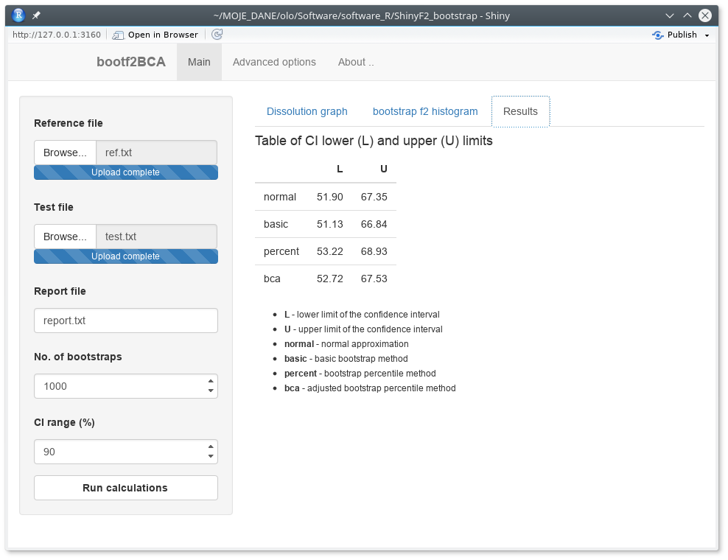Click the ref.txt Upload complete progress bar
This screenshot has height=560, width=728.
125,172
